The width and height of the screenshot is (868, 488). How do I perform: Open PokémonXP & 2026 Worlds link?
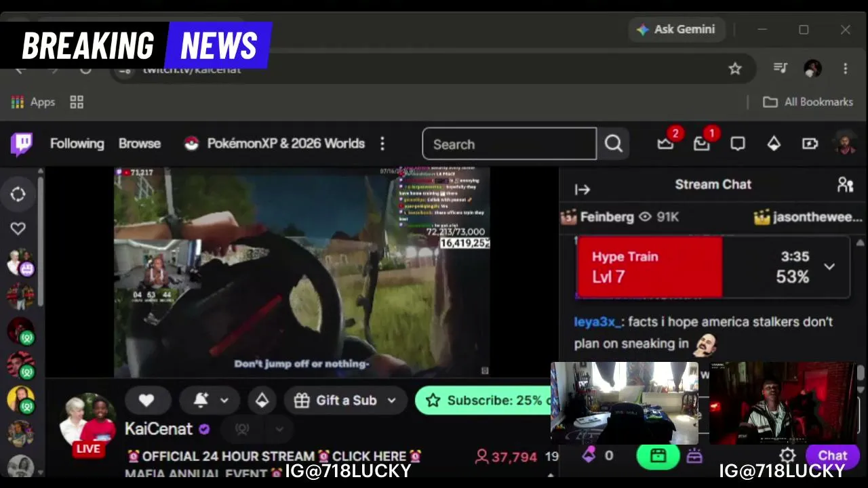tap(275, 144)
